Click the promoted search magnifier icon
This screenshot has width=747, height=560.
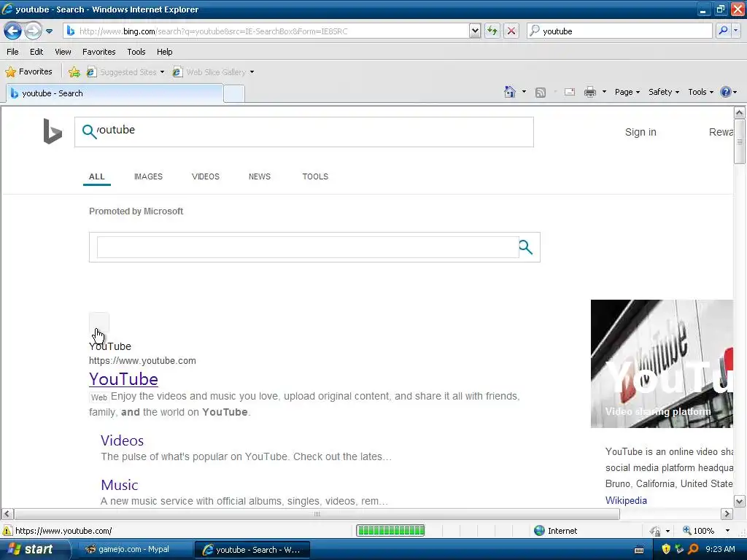click(525, 247)
